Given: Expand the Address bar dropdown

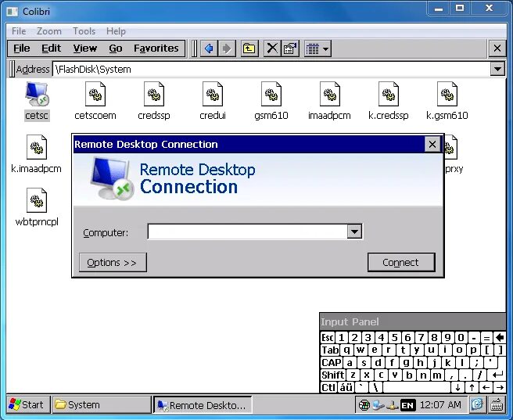Looking at the screenshot, I should coord(497,69).
